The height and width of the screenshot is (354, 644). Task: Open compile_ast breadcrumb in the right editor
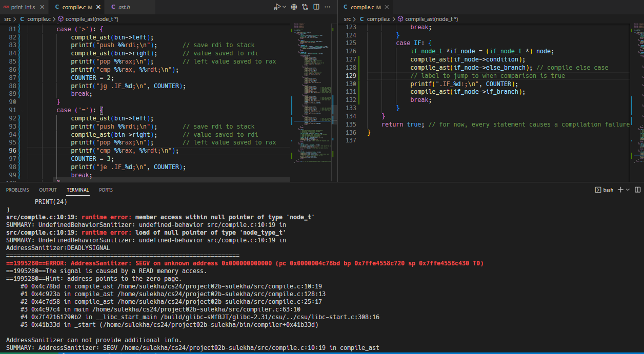[x=431, y=19]
